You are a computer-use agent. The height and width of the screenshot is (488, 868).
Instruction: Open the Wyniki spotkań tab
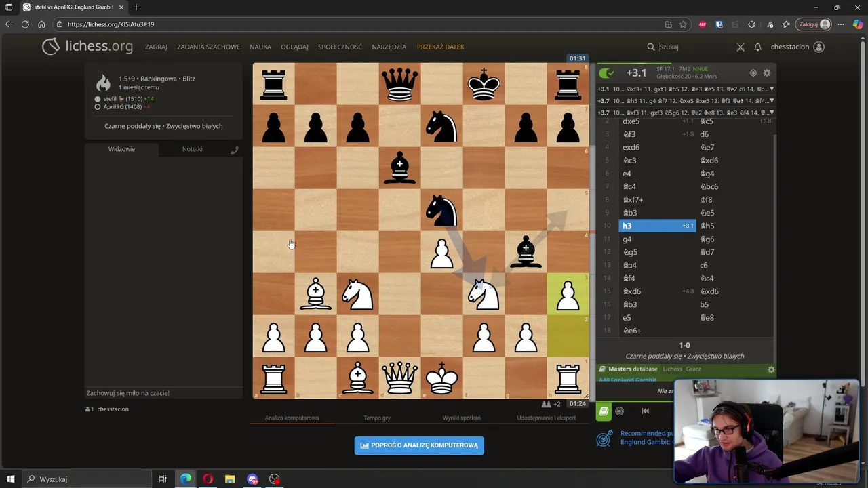coord(461,418)
